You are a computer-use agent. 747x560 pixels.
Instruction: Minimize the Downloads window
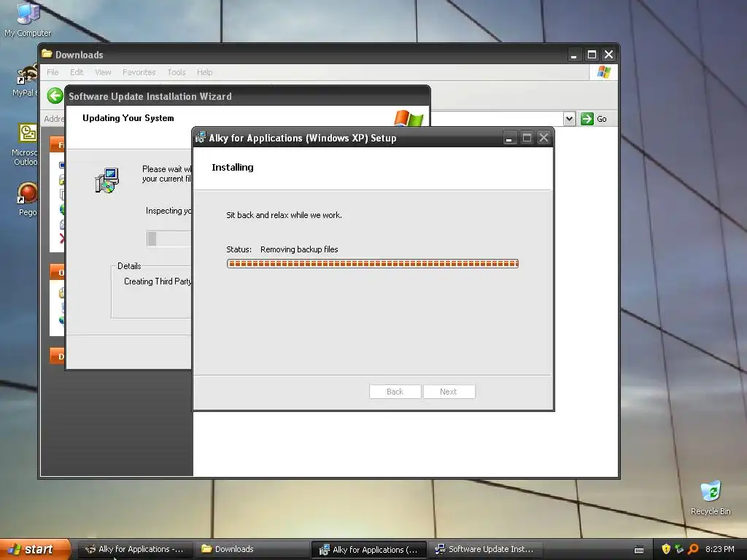click(574, 55)
